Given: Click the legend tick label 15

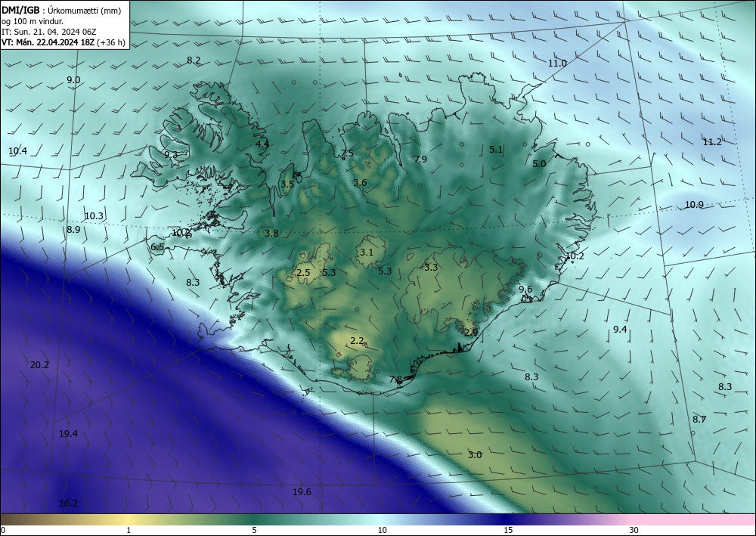Looking at the screenshot, I should (x=508, y=531).
